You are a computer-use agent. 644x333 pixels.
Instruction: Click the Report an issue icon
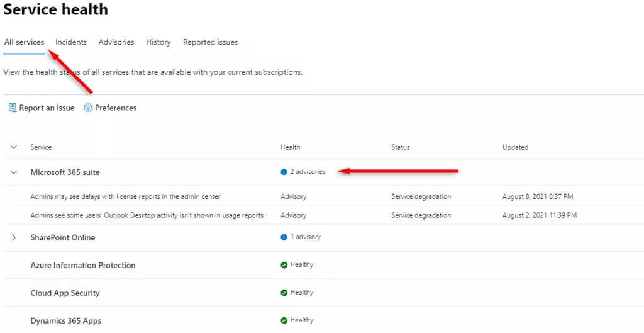[13, 108]
